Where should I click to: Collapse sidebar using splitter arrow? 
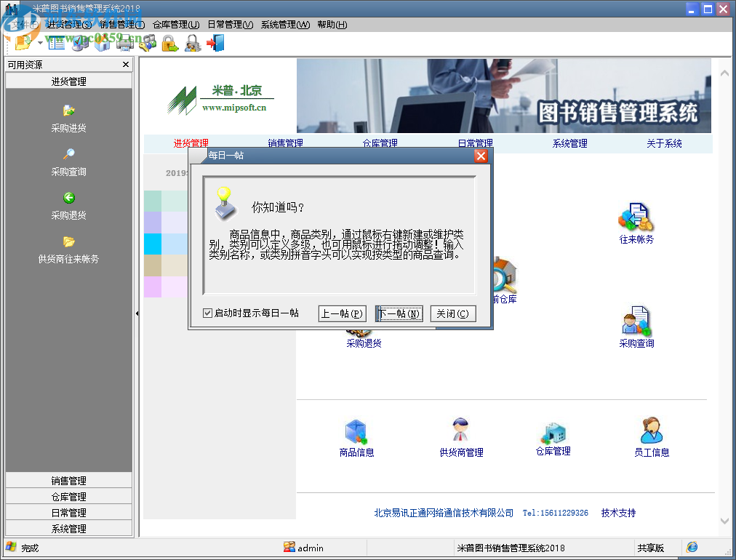[x=137, y=313]
